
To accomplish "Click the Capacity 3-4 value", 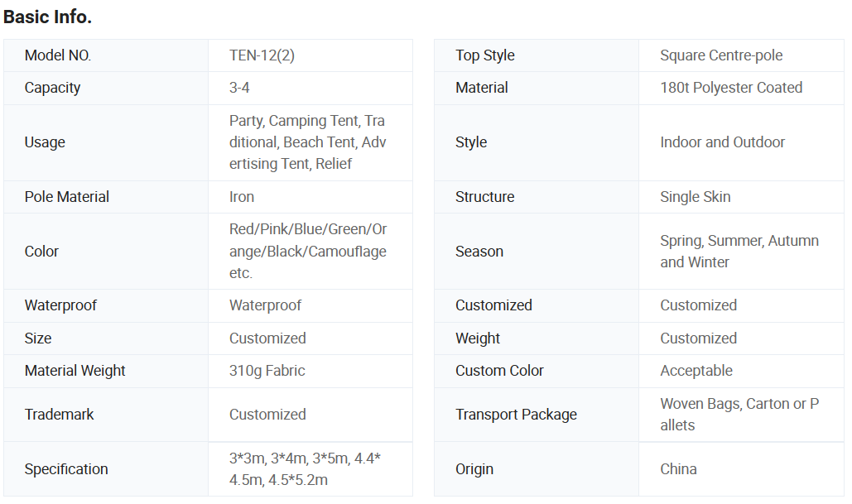I will click(x=239, y=88).
